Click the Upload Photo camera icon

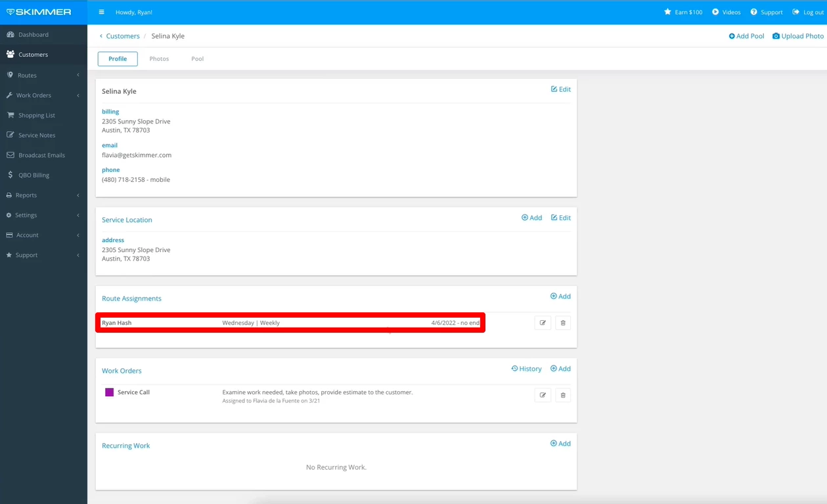(x=776, y=36)
